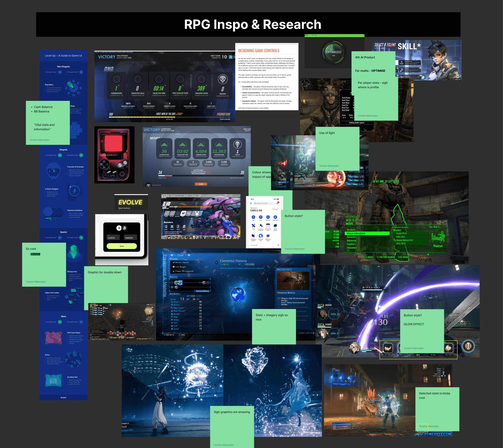Click the flame ファイア ability icon

[448, 348]
